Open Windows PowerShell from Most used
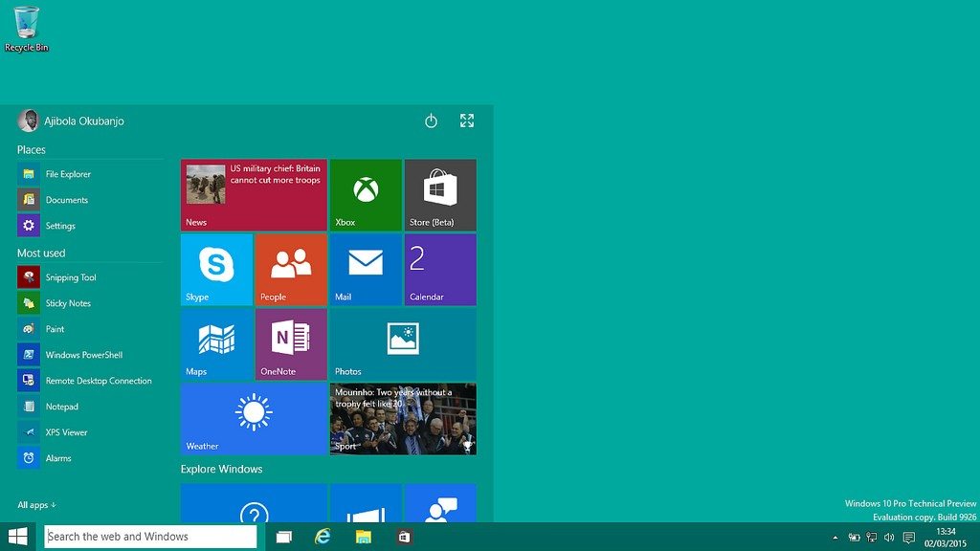 click(90, 355)
